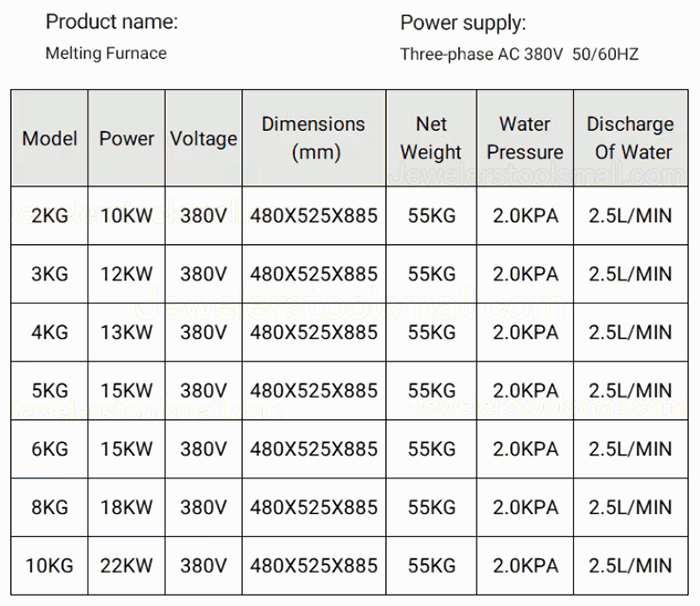The image size is (700, 606).
Task: Click the Melting Furnace product name text
Action: 106,53
